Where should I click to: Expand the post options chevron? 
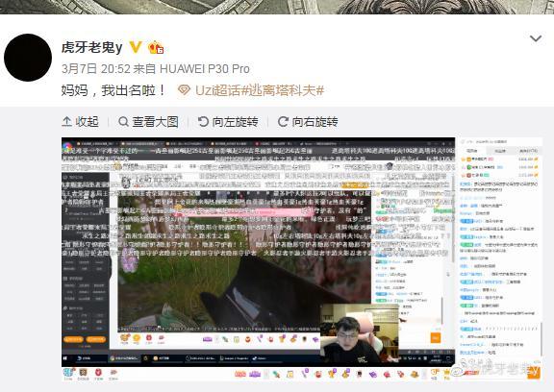coord(536,38)
